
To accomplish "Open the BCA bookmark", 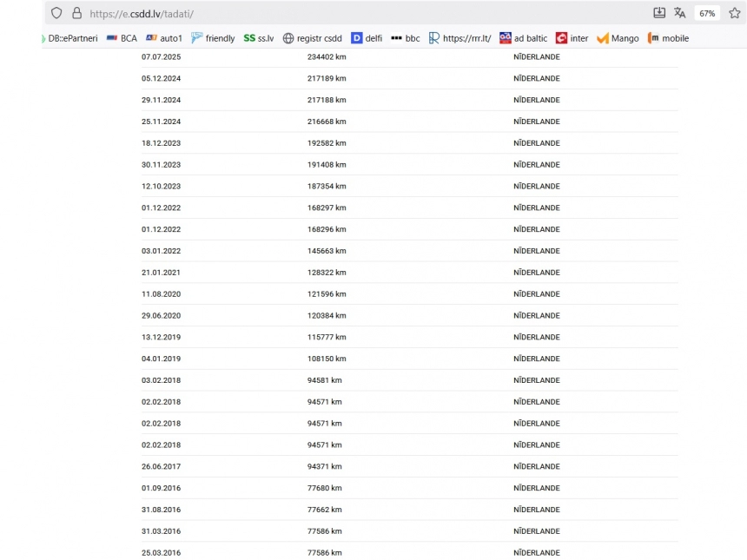I will click(122, 38).
